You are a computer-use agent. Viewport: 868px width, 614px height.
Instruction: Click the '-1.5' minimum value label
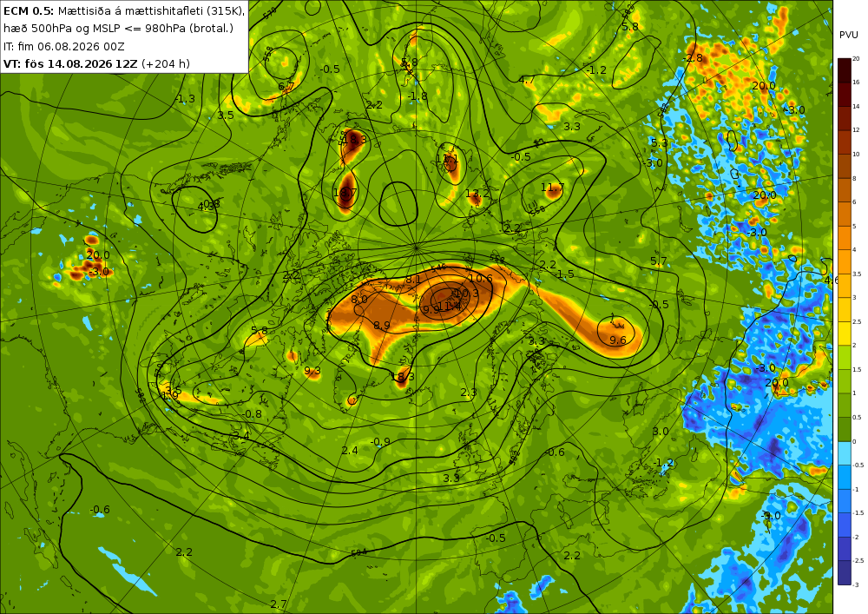tap(564, 274)
